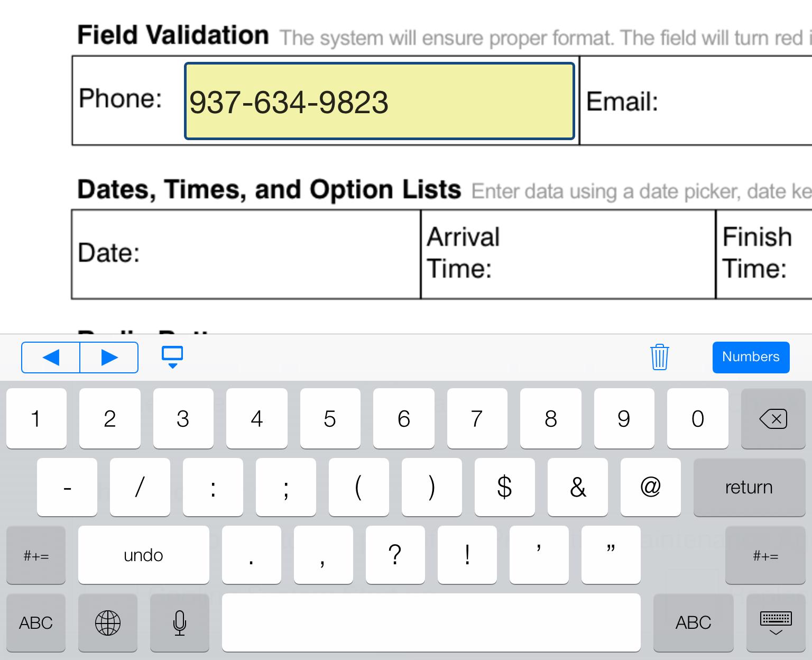This screenshot has width=812, height=660.
Task: Tap the blue hide-keyboard toolbar icon
Action: tap(172, 357)
